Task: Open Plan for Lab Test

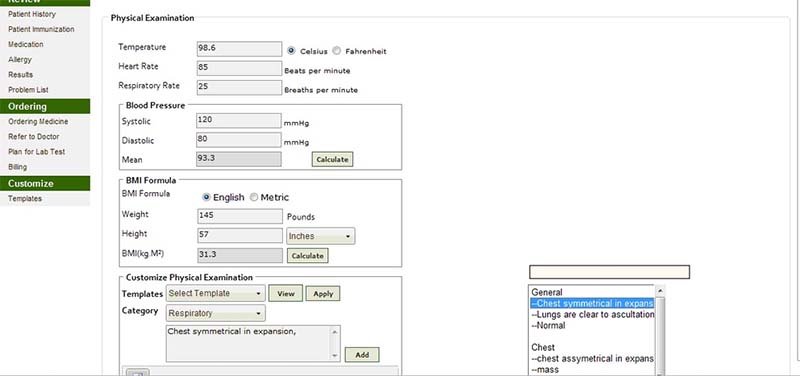Action: (x=36, y=152)
